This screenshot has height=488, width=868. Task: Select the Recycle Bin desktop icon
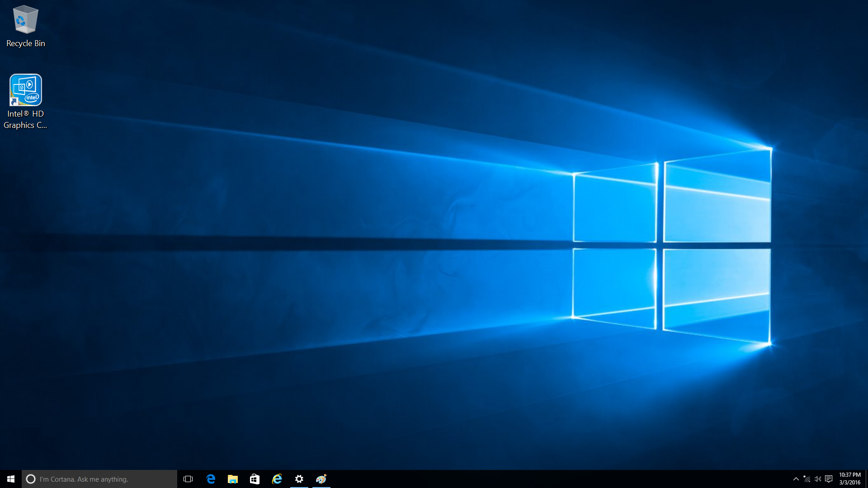pos(25,26)
